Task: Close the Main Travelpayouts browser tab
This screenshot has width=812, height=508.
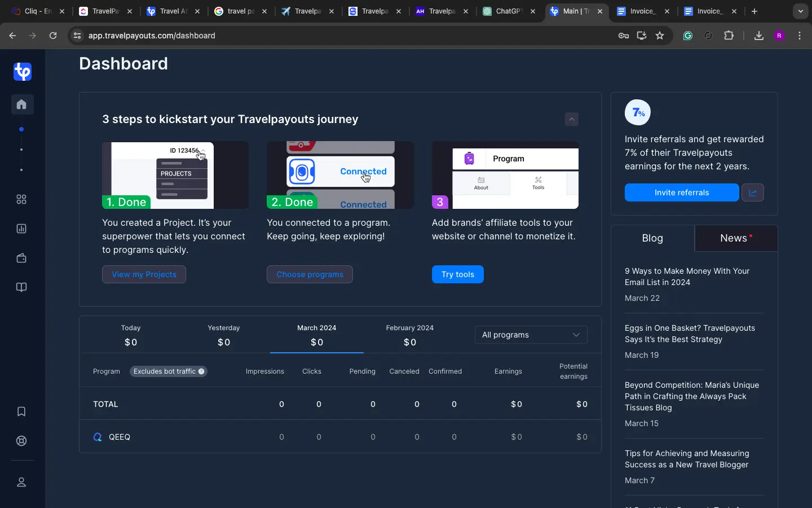Action: click(600, 11)
